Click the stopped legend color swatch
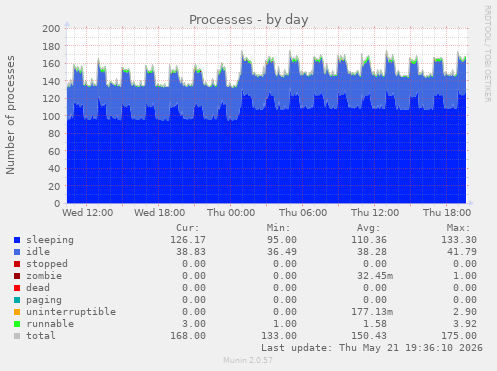 tap(17, 264)
